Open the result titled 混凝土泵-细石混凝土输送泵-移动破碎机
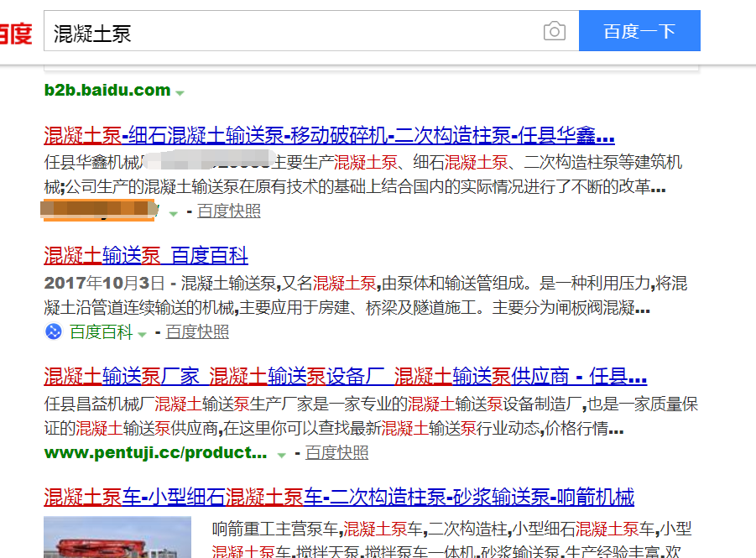Image resolution: width=756 pixels, height=558 pixels. click(329, 136)
